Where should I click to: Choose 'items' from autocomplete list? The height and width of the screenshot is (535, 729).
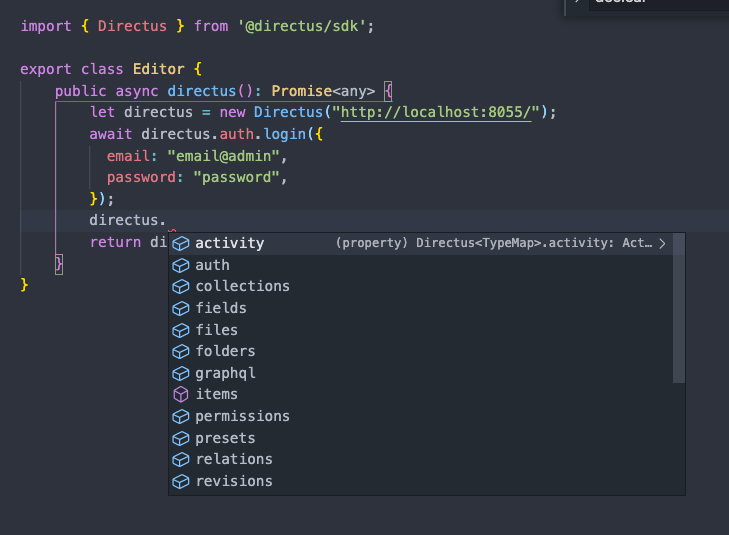pyautogui.click(x=421, y=395)
